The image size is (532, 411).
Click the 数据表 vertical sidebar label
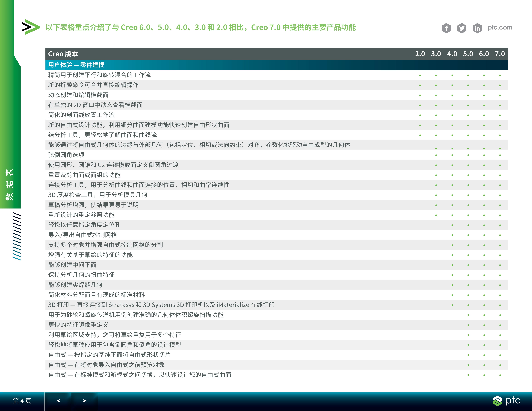[9, 185]
